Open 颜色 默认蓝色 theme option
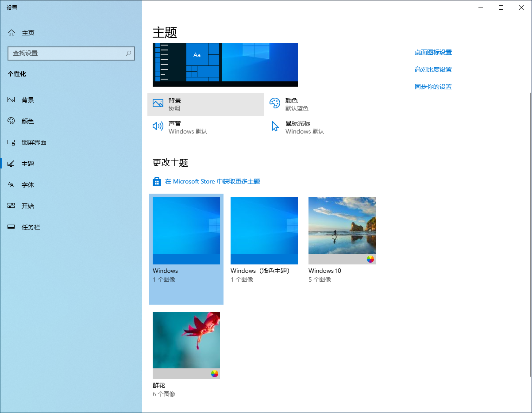This screenshot has height=413, width=532. (323, 104)
